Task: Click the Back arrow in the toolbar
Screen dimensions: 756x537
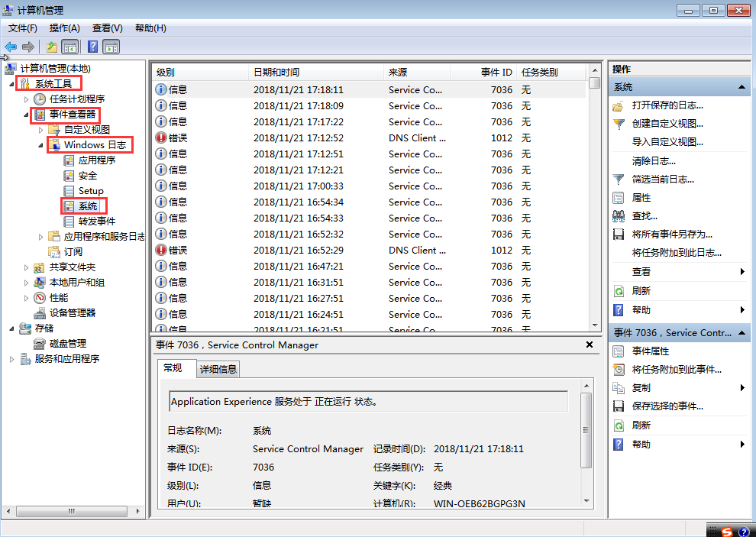Action: [11, 47]
